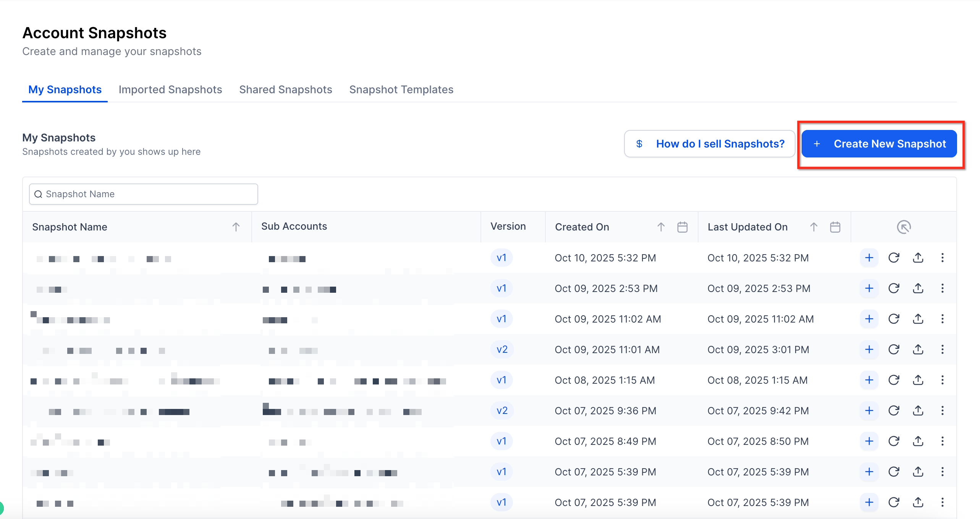Click the v2 version badge in the Oct 07 9:36 PM row

(x=502, y=411)
